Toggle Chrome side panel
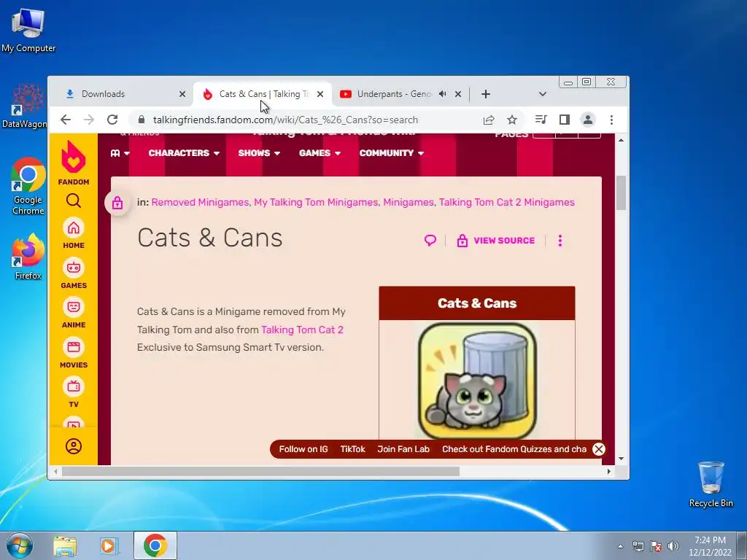The image size is (747, 560). [x=565, y=120]
